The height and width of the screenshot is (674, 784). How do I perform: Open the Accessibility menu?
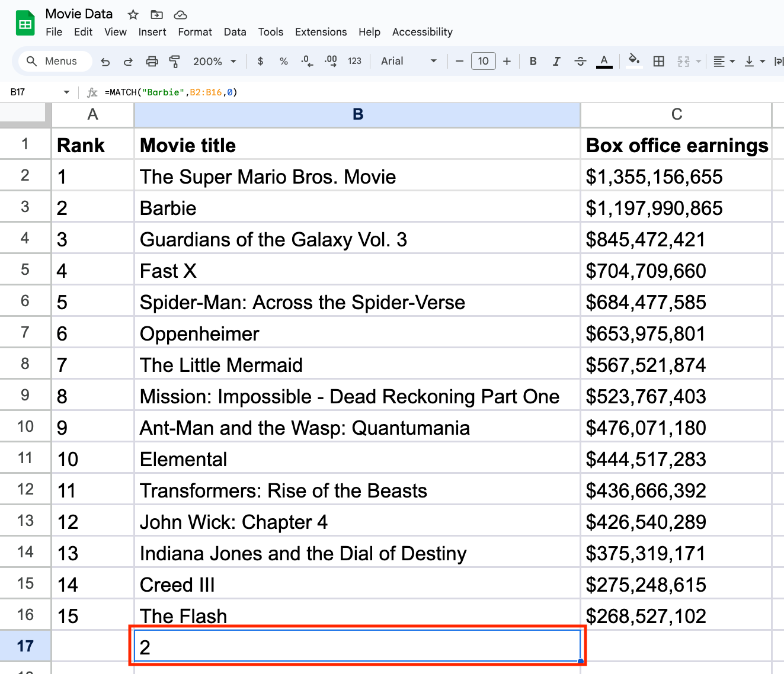click(423, 32)
